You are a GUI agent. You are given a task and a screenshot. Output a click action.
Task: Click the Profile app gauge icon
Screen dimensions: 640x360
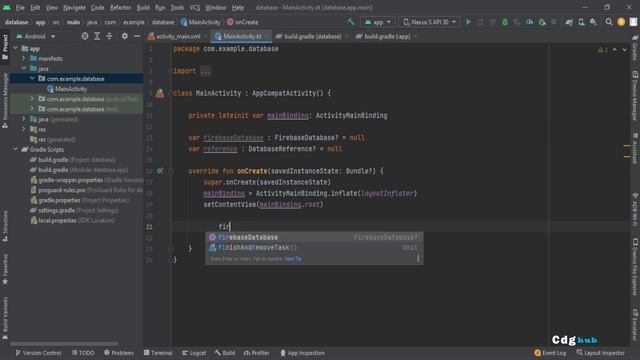(529, 22)
